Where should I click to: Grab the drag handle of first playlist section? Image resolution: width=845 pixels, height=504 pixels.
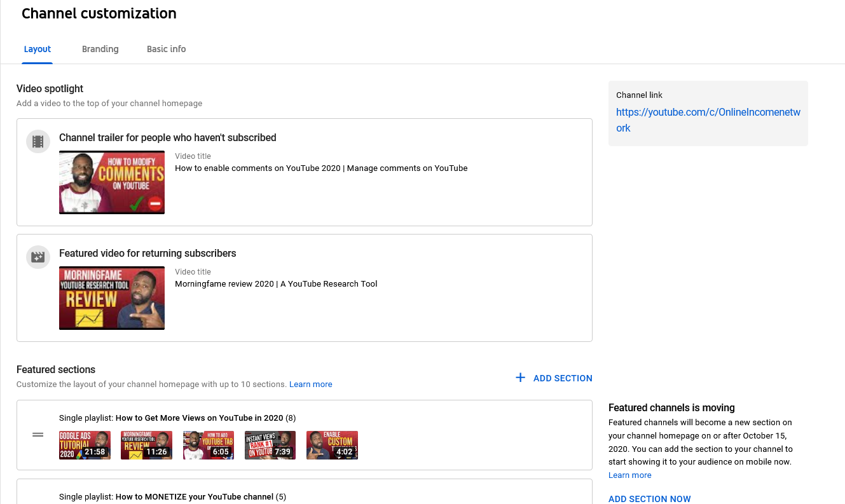[x=38, y=435]
